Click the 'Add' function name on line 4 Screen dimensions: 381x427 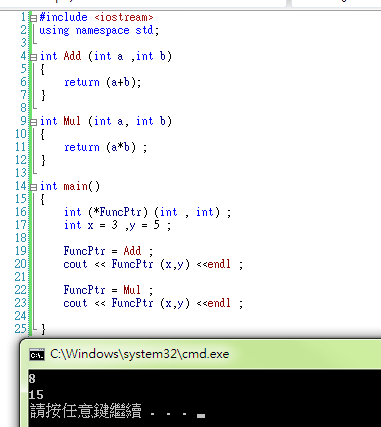(x=72, y=56)
